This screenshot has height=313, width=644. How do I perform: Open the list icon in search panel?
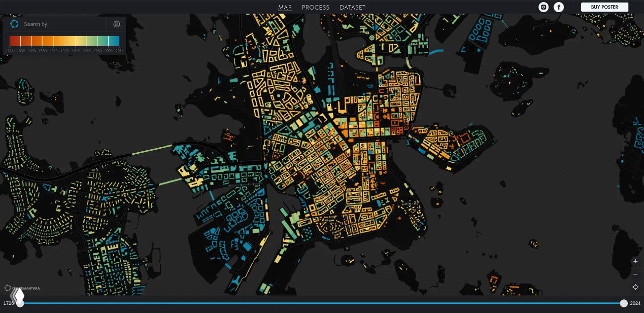[117, 24]
